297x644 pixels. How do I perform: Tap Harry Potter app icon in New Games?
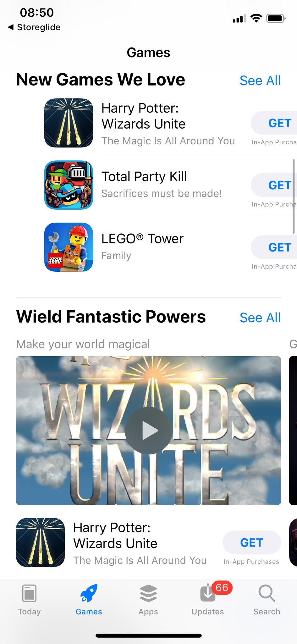[69, 123]
